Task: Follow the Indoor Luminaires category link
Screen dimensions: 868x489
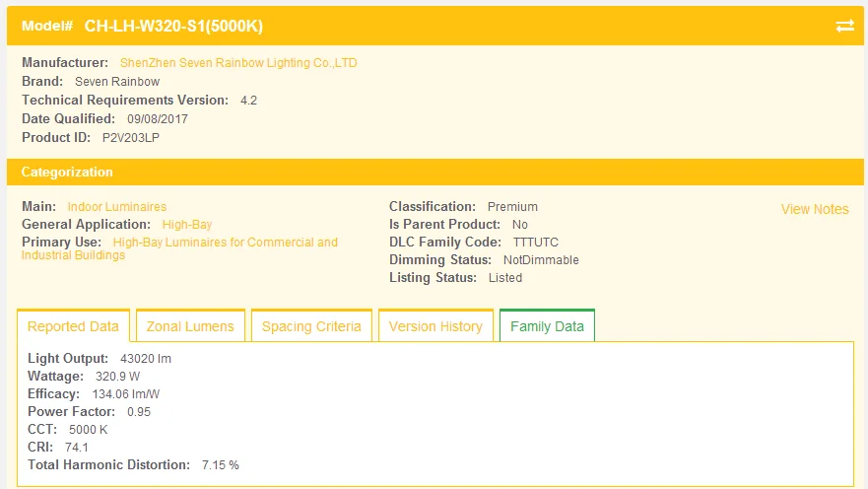Action: [x=116, y=207]
